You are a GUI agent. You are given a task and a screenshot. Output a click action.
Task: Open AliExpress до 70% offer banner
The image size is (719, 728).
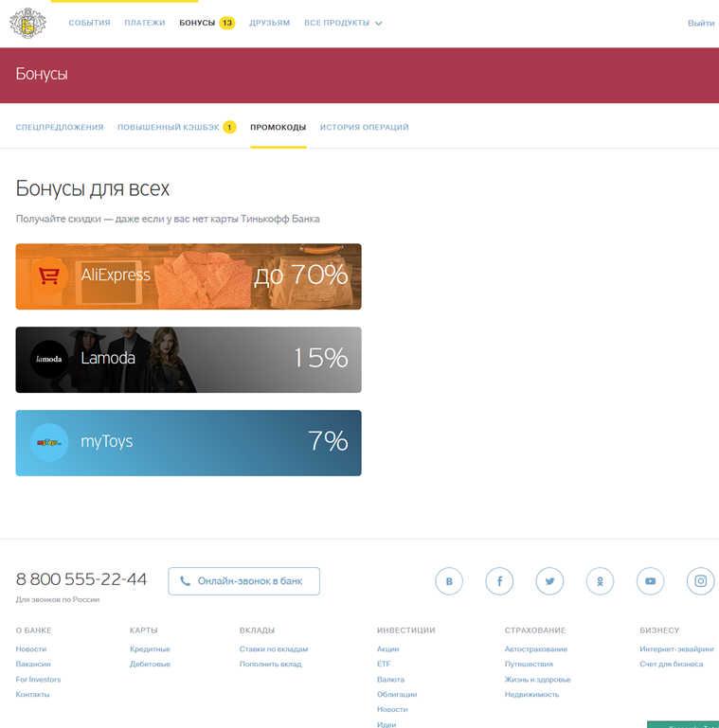(189, 276)
